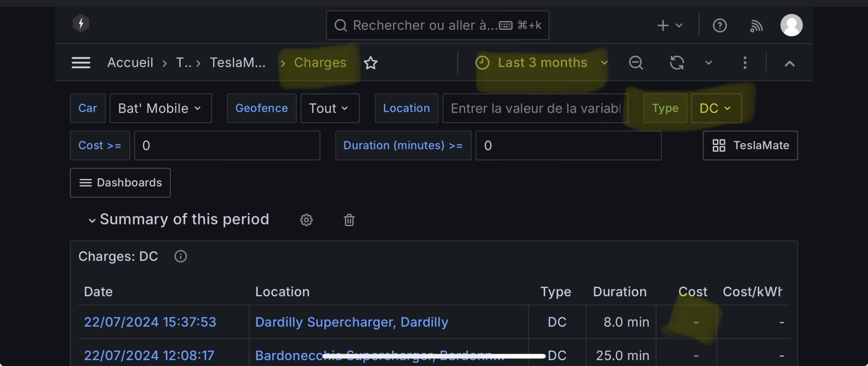Click the Location variable input field
Image resolution: width=868 pixels, height=366 pixels.
click(x=535, y=108)
